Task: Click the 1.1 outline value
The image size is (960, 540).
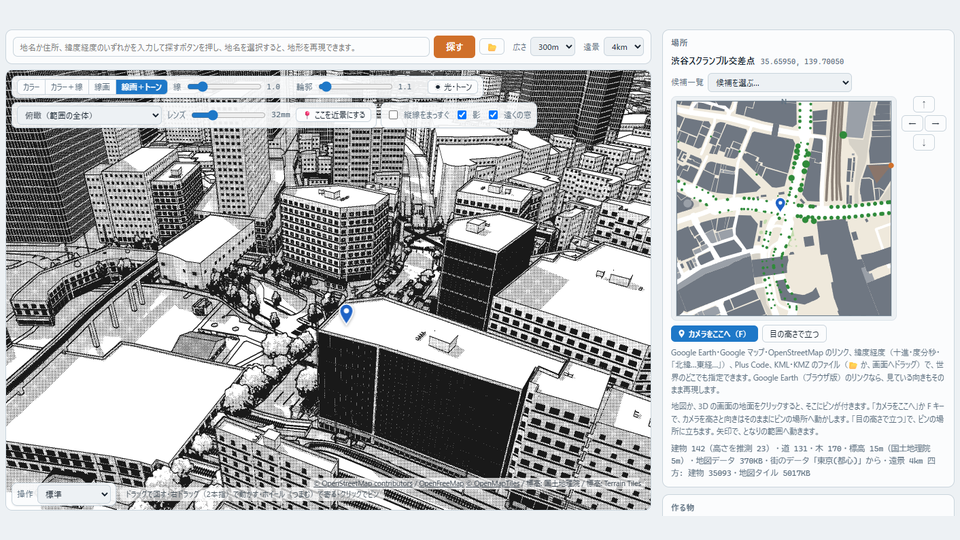Action: pyautogui.click(x=405, y=87)
